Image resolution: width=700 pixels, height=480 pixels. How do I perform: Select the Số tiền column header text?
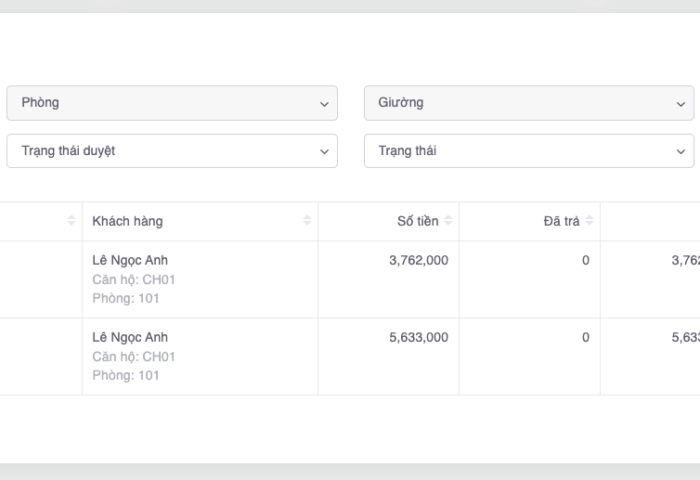point(417,221)
